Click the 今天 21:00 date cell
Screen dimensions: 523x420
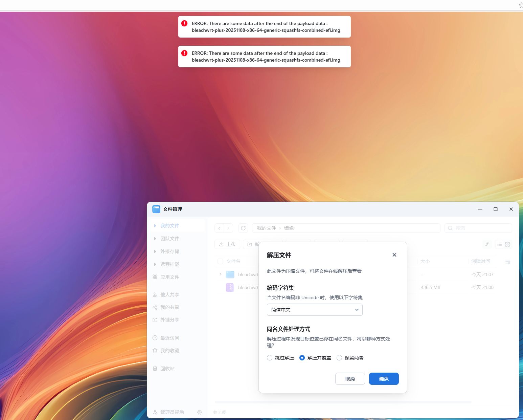(x=483, y=287)
